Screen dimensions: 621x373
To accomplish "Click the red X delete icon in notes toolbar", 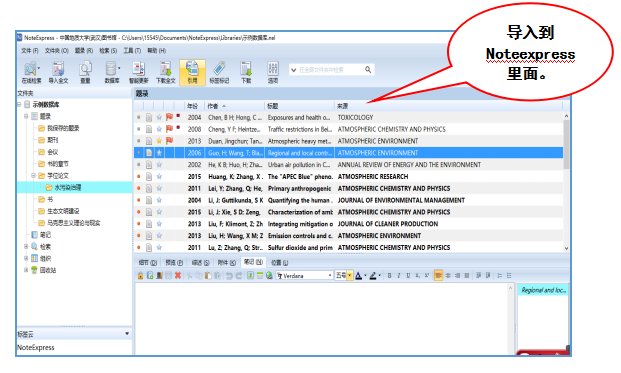I will pos(178,276).
